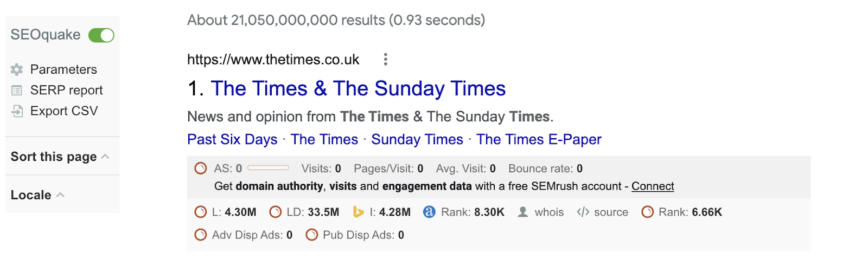Click the whois person icon
The width and height of the screenshot is (868, 272).
click(522, 212)
